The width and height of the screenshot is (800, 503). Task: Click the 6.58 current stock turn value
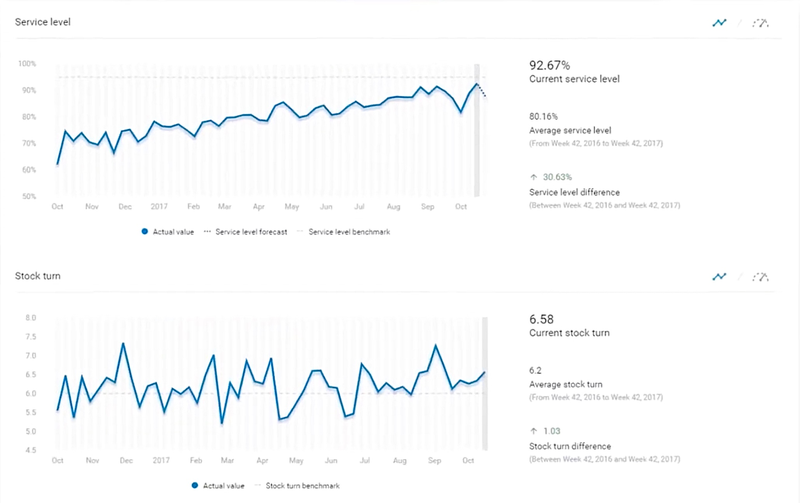coord(541,319)
